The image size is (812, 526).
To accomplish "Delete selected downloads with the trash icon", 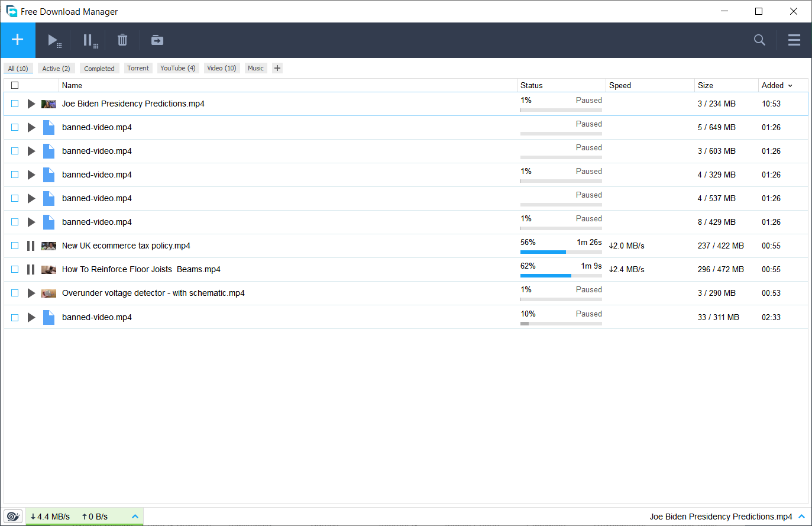I will [x=122, y=40].
